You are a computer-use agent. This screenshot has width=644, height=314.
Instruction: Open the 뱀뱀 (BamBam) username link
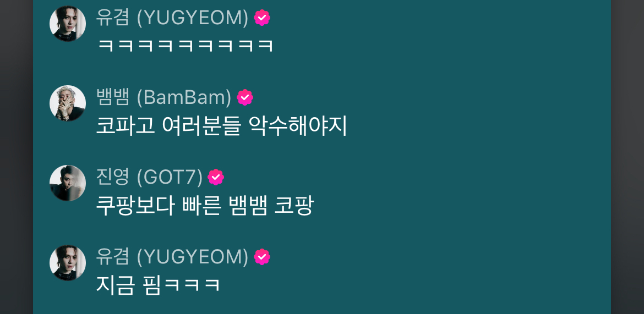[163, 98]
